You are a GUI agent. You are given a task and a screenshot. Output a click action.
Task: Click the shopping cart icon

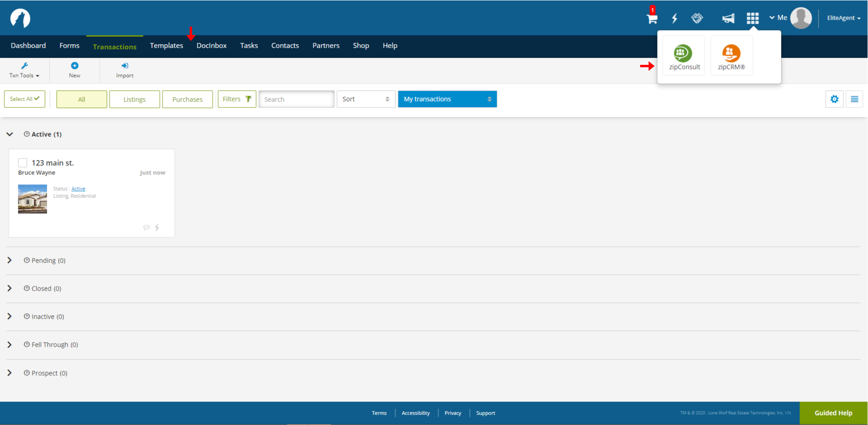(x=652, y=18)
